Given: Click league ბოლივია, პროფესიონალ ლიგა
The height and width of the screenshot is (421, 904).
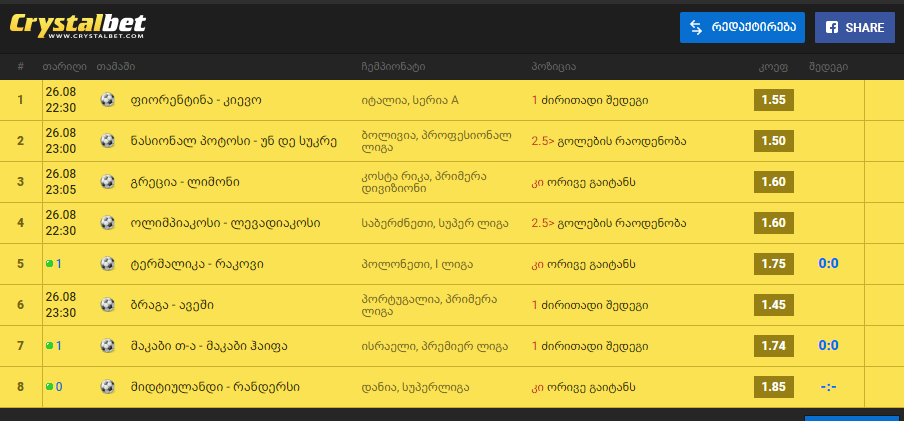Looking at the screenshot, I should click(436, 141).
